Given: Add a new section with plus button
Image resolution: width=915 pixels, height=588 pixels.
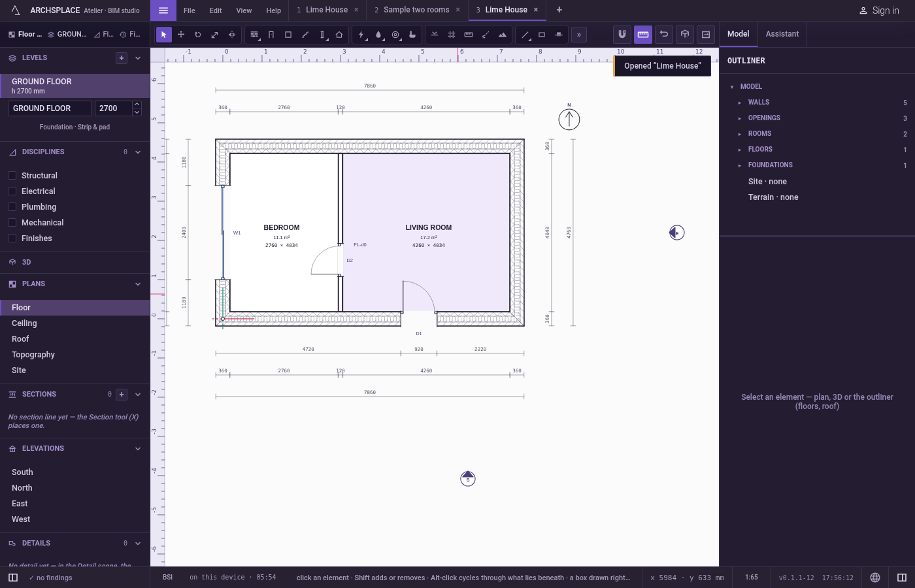Looking at the screenshot, I should point(122,395).
